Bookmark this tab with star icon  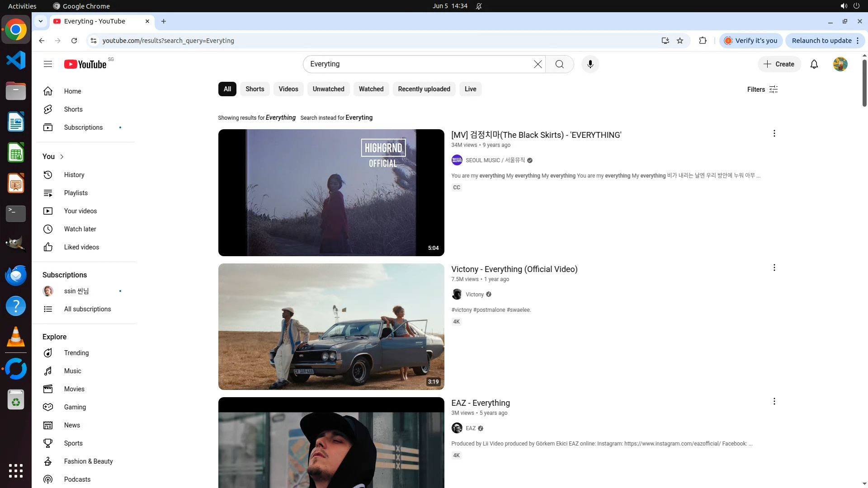[x=679, y=41]
